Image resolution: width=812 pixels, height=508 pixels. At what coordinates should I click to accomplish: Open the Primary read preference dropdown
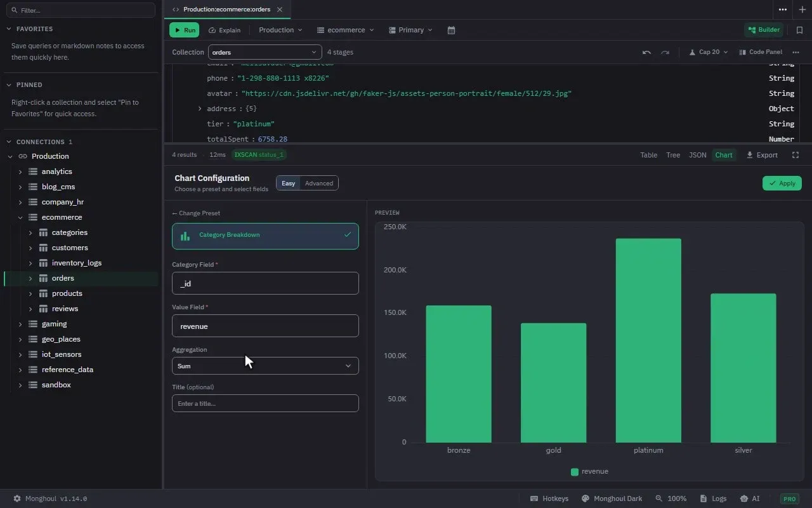410,30
